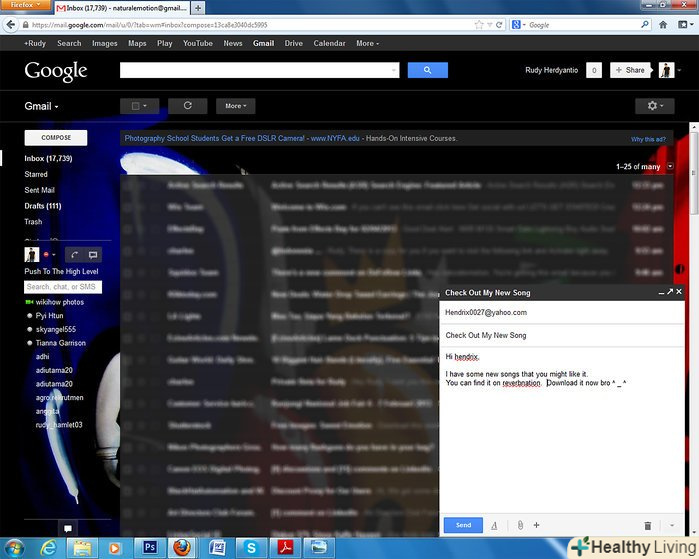Screen dimensions: 699x559
Task: Open chat with Pyi Htun
Action: point(49,316)
